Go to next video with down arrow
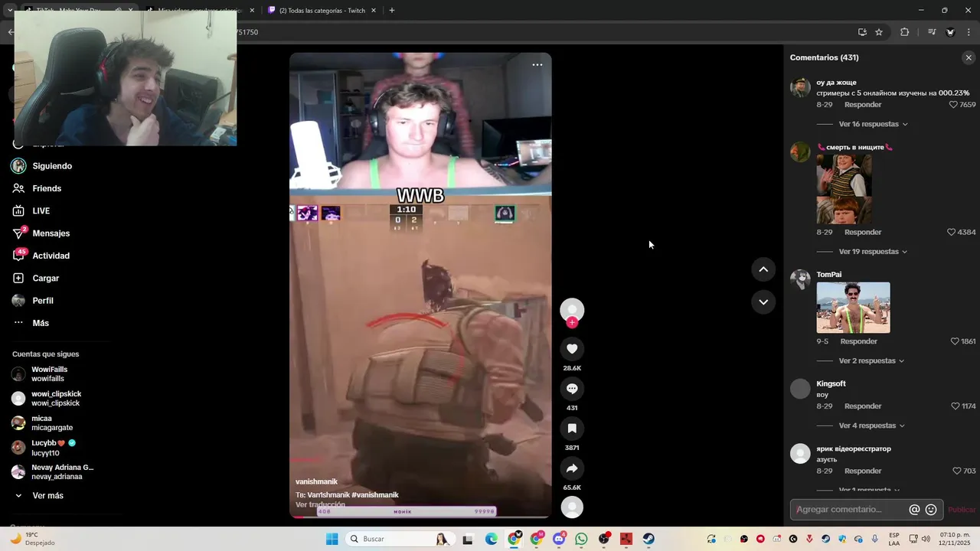Screen dimensions: 980x551 (763, 302)
